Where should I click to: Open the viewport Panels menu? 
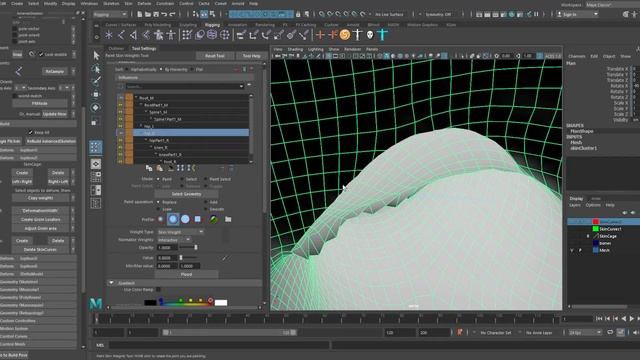click(372, 49)
